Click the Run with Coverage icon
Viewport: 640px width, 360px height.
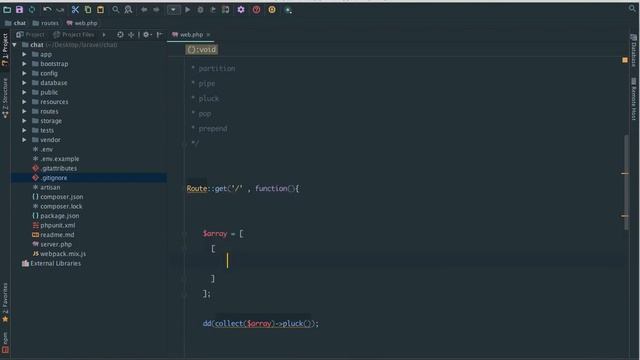[x=213, y=9]
